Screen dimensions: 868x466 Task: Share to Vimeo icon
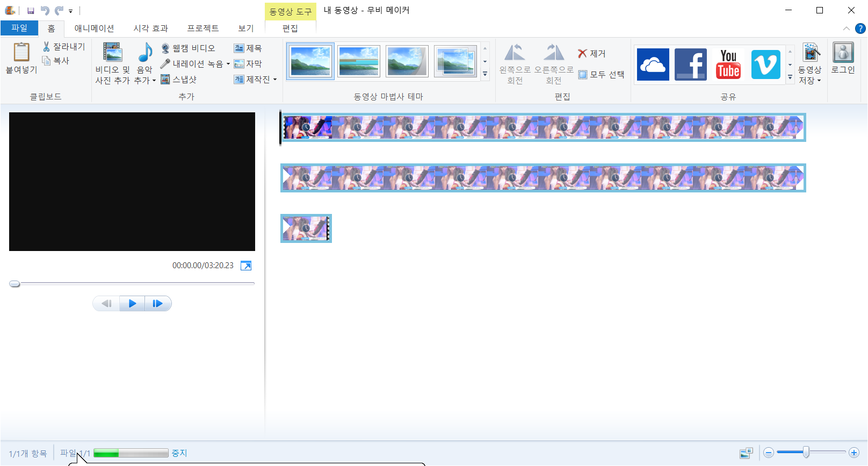pyautogui.click(x=766, y=64)
